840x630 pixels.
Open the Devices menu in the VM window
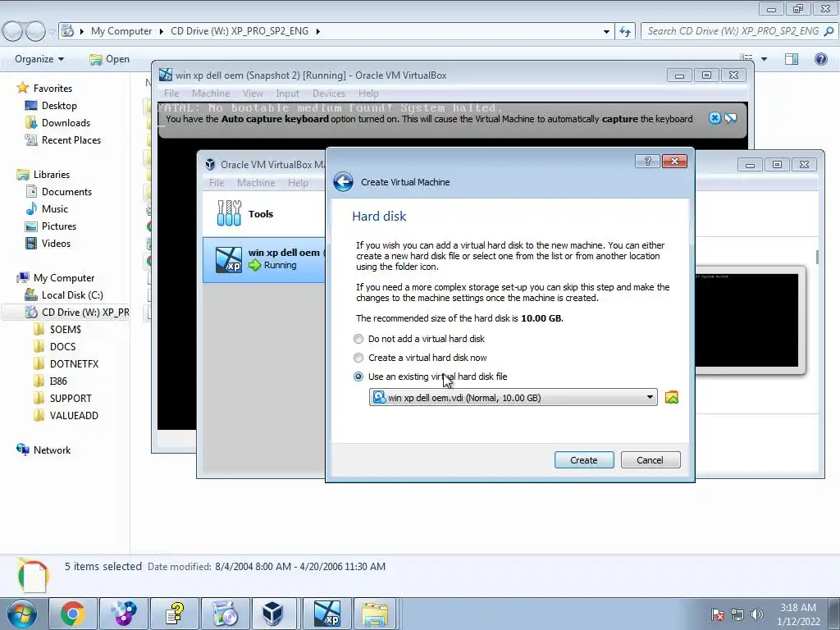tap(329, 94)
